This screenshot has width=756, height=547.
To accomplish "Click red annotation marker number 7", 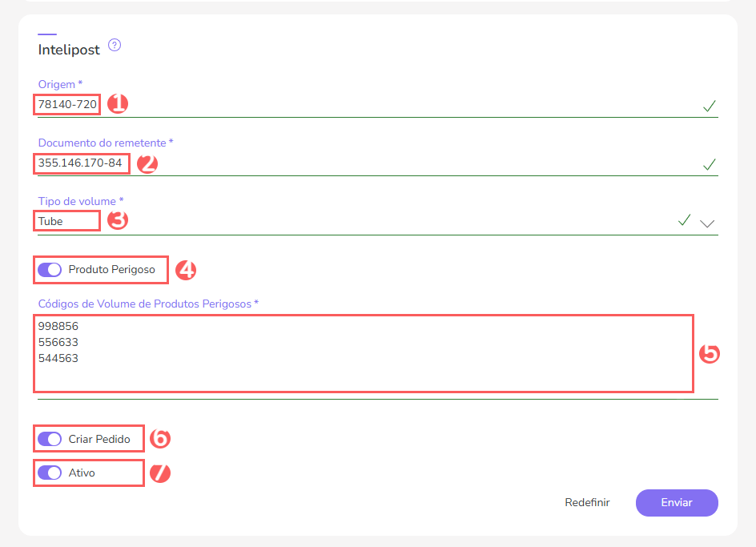I will point(161,473).
